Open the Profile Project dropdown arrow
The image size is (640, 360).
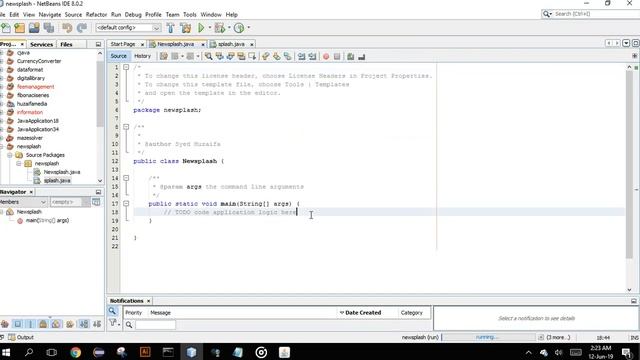point(249,28)
